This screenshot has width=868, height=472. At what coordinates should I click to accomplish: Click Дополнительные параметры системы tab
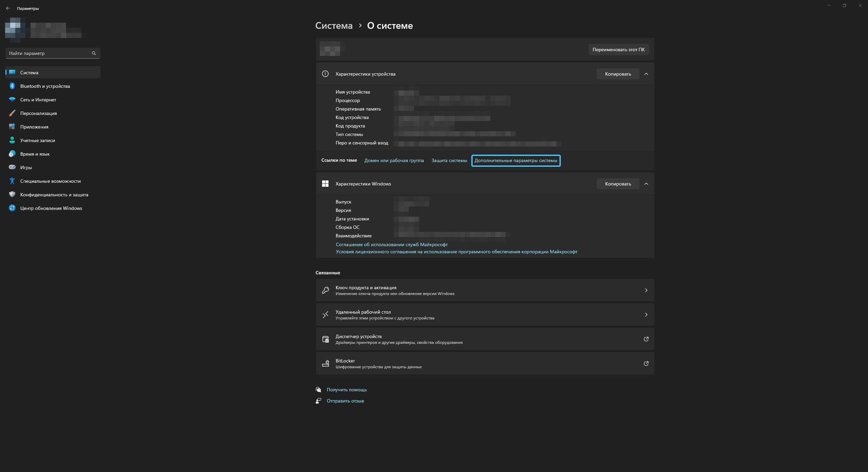pos(515,160)
